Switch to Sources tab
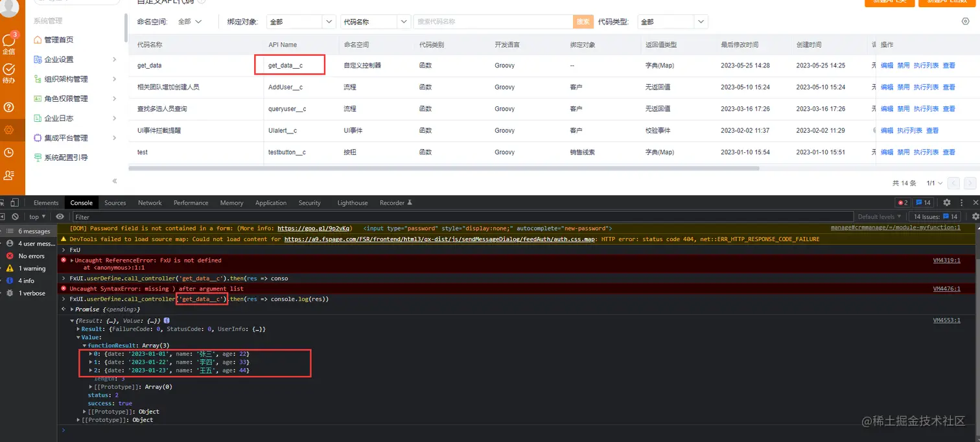The image size is (980, 442). tap(115, 203)
